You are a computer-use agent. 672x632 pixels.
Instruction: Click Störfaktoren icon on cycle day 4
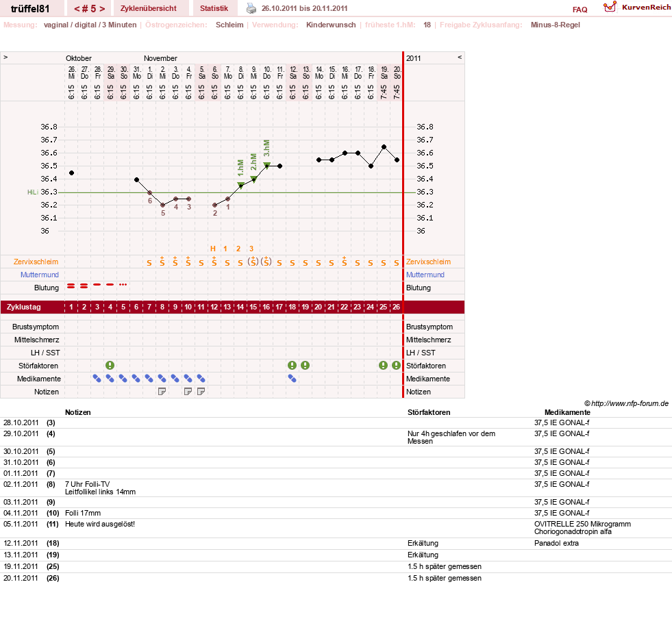[x=110, y=366]
